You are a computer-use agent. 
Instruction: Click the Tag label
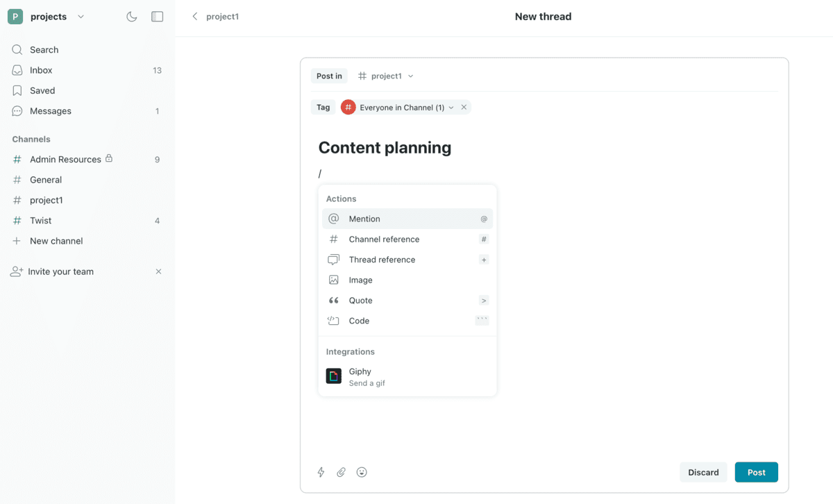323,108
